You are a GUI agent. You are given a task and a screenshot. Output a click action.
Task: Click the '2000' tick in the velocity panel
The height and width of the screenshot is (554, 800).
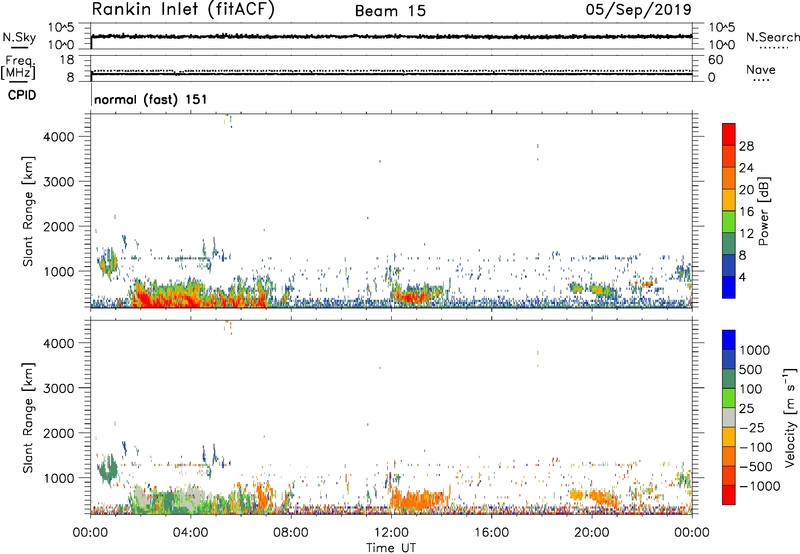59,433
